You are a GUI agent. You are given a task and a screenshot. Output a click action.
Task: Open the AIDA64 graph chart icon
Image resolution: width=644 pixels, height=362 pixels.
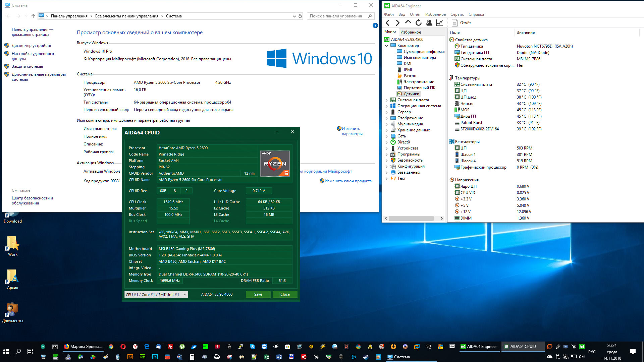[439, 23]
